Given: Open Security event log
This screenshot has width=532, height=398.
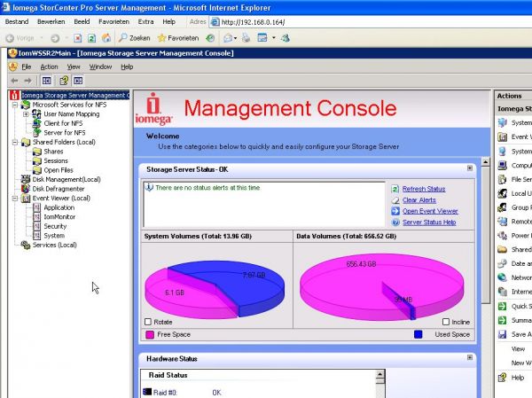Looking at the screenshot, I should pos(55,226).
